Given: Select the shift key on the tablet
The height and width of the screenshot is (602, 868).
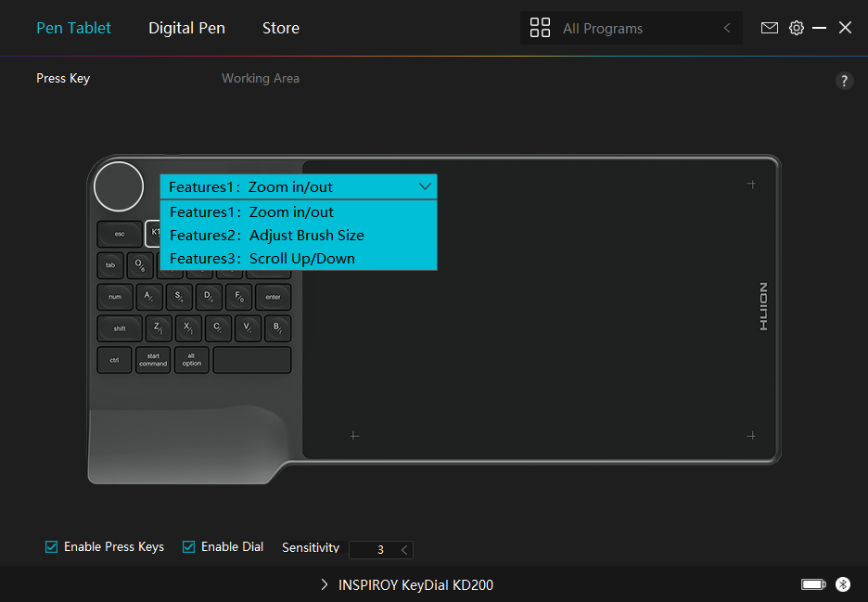Looking at the screenshot, I should click(x=120, y=328).
